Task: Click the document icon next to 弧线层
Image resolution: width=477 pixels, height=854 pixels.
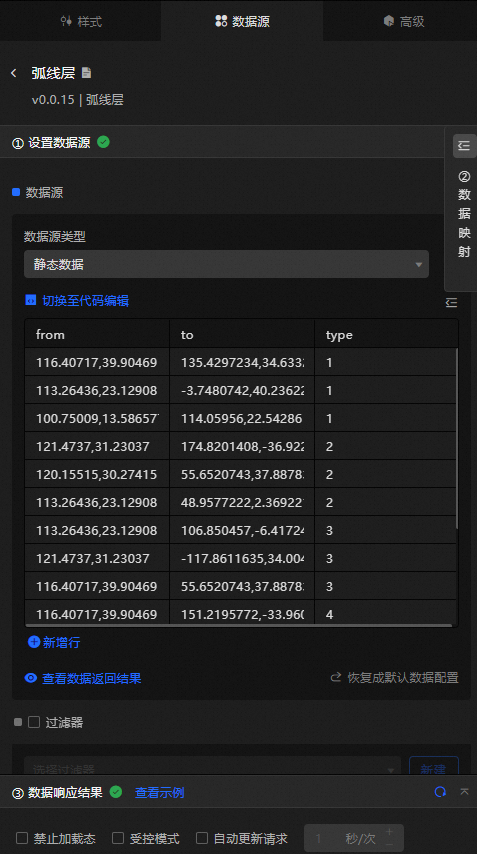Action: coord(86,72)
